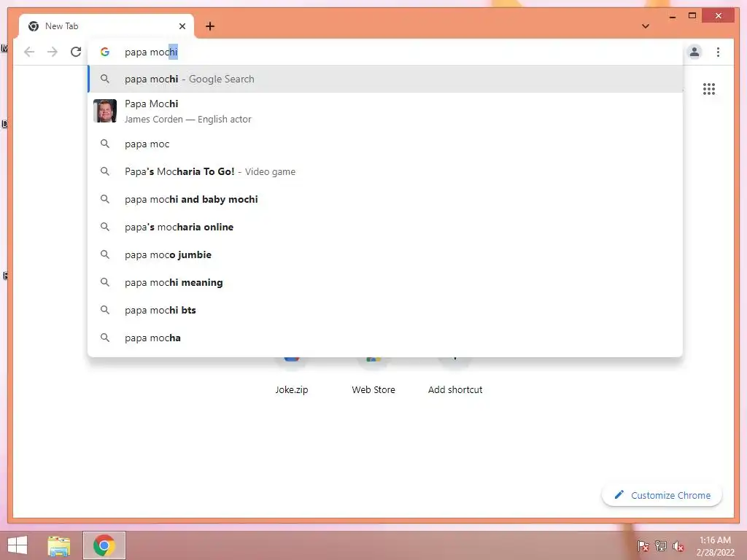Click search icon beside Papa's Mocharia To Go!
This screenshot has height=560, width=747.
click(x=105, y=171)
